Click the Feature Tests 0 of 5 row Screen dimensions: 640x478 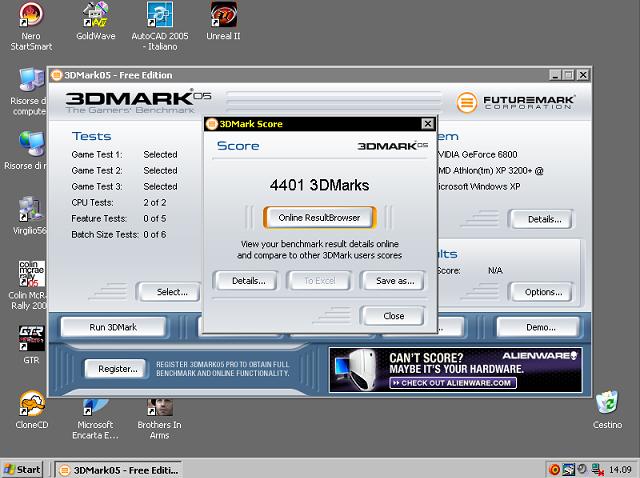point(119,218)
